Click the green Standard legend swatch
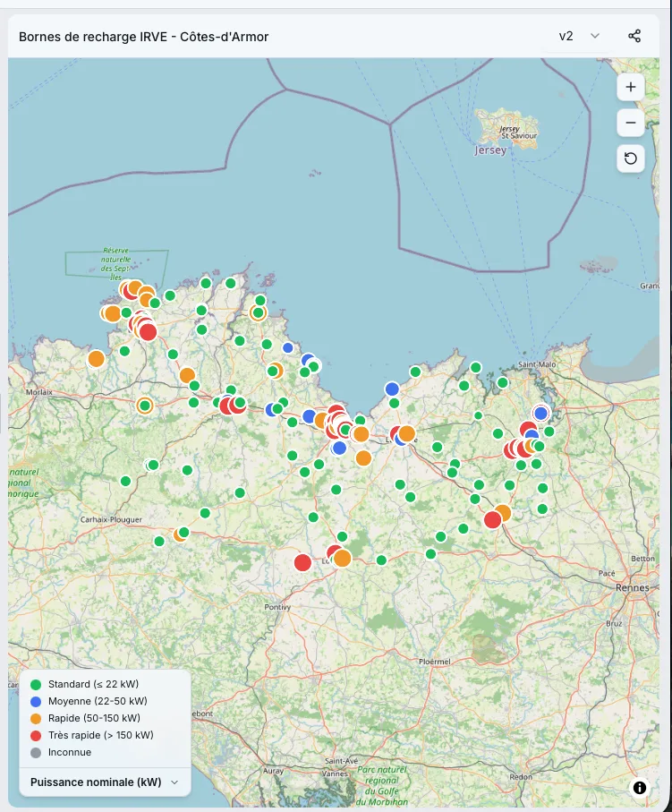 [x=36, y=684]
